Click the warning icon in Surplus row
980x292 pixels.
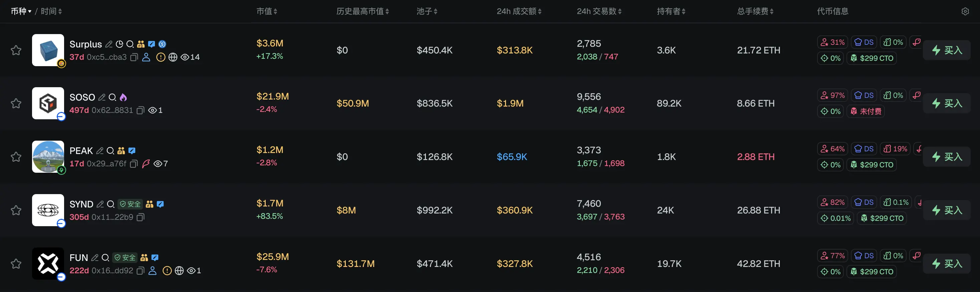tap(161, 57)
